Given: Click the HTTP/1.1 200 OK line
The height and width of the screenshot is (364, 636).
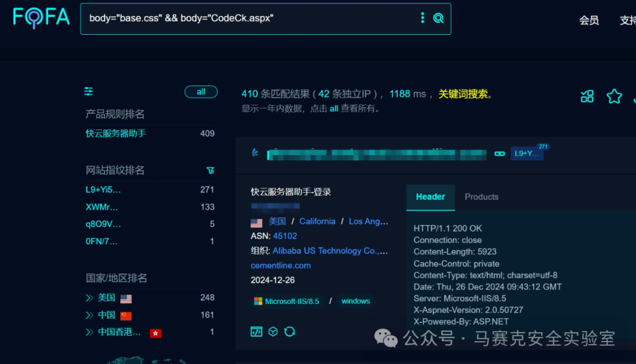Looking at the screenshot, I should 448,229.
